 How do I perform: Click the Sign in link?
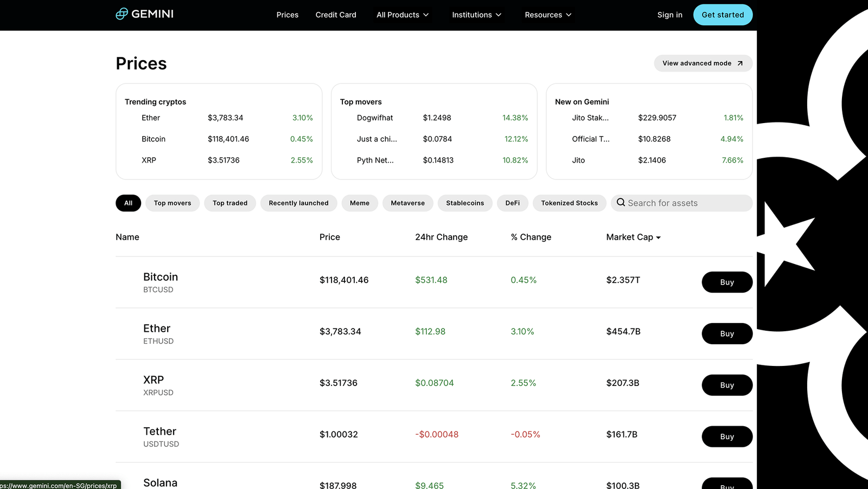click(x=669, y=15)
